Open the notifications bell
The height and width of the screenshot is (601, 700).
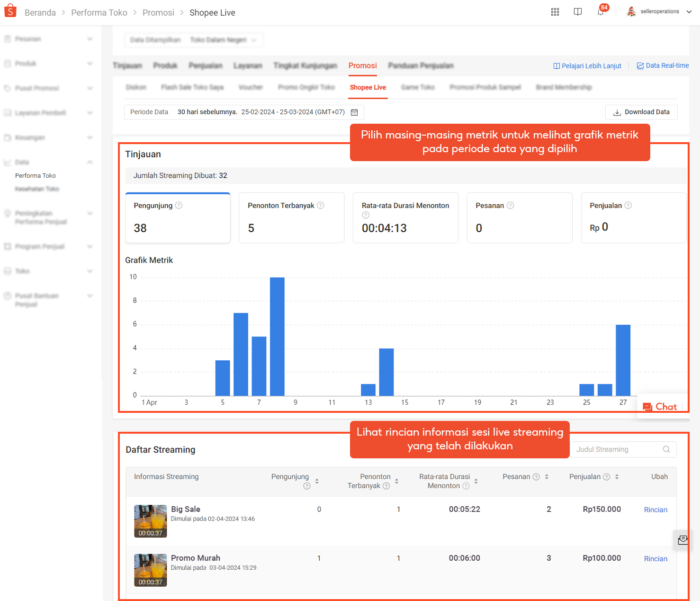[x=601, y=12]
